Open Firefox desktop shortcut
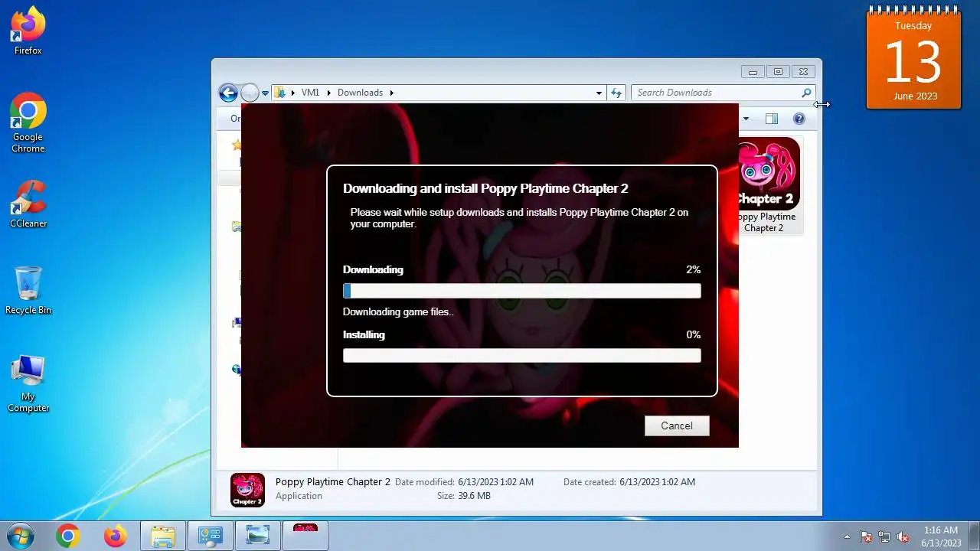Screen dimensions: 980x551 click(x=28, y=31)
